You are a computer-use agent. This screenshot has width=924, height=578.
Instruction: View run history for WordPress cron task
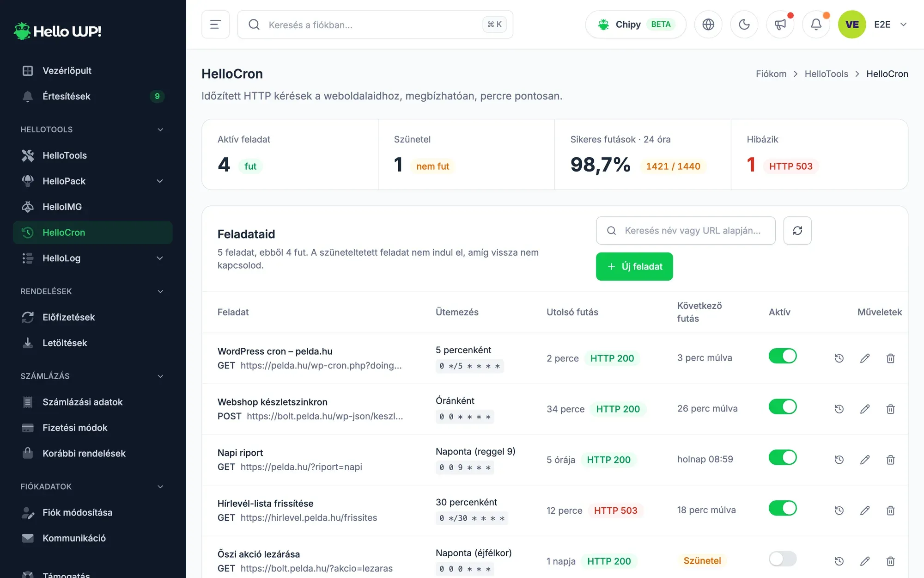pyautogui.click(x=839, y=358)
